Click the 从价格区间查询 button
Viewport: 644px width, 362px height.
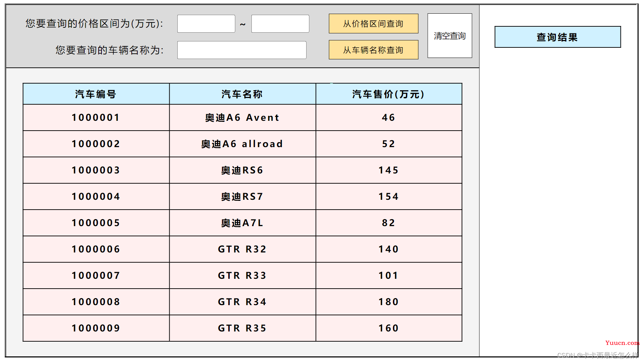coord(374,24)
